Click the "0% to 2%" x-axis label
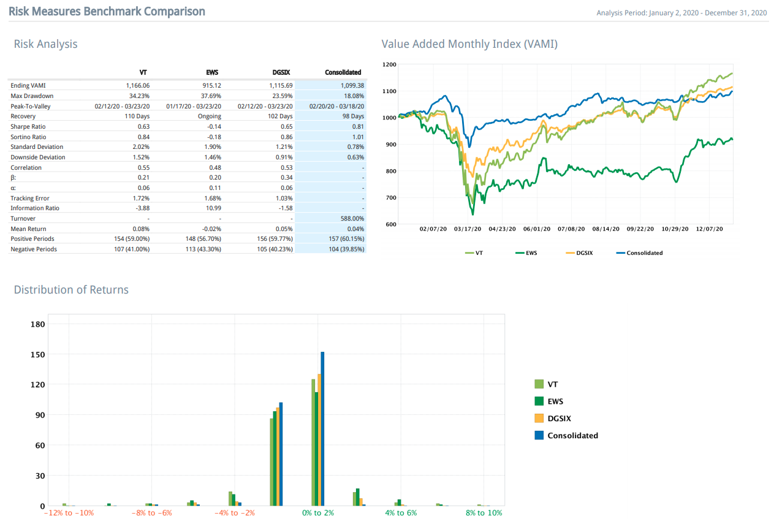Viewport: 774px width, 532px height. [318, 513]
